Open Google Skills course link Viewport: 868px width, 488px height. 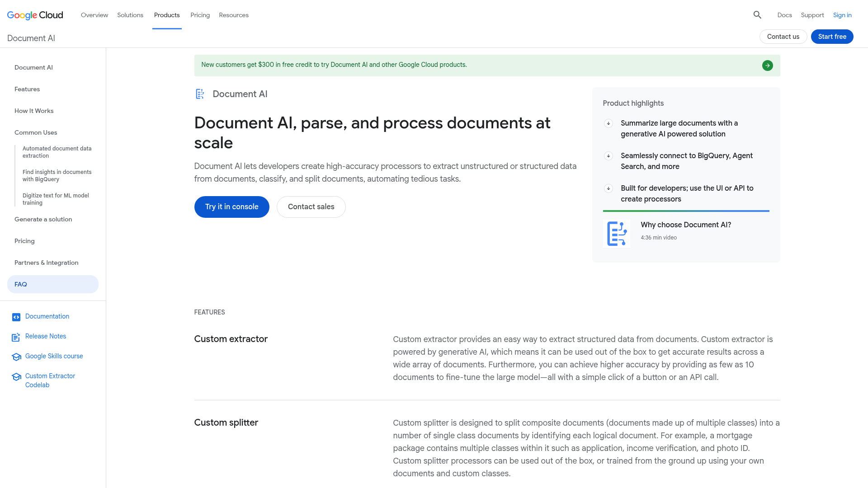pyautogui.click(x=54, y=356)
